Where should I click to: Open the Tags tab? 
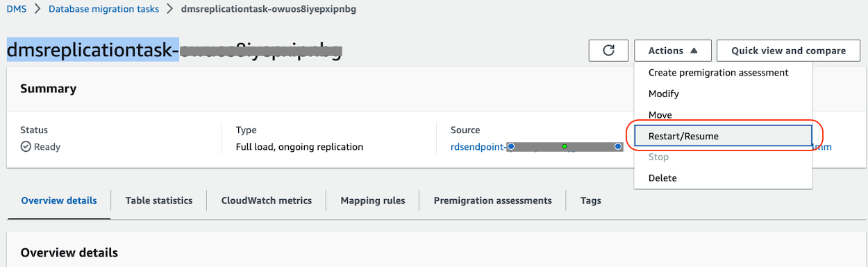pyautogui.click(x=591, y=200)
